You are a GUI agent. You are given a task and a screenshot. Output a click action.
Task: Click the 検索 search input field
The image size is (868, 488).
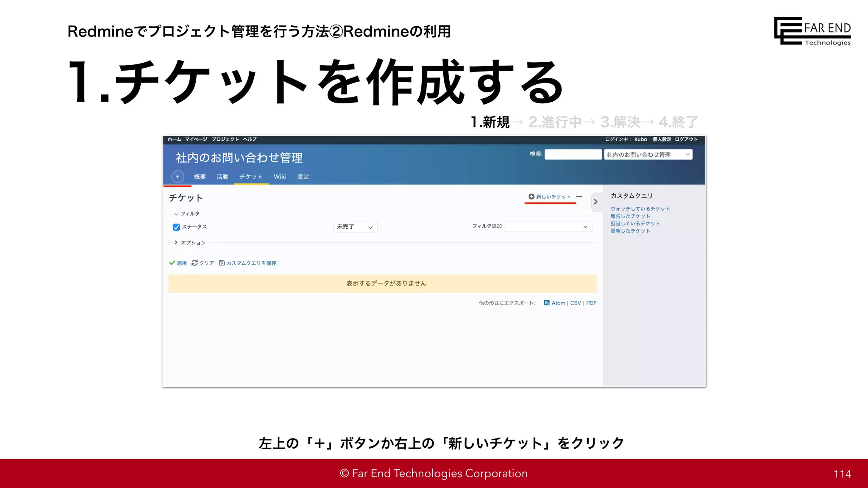573,155
